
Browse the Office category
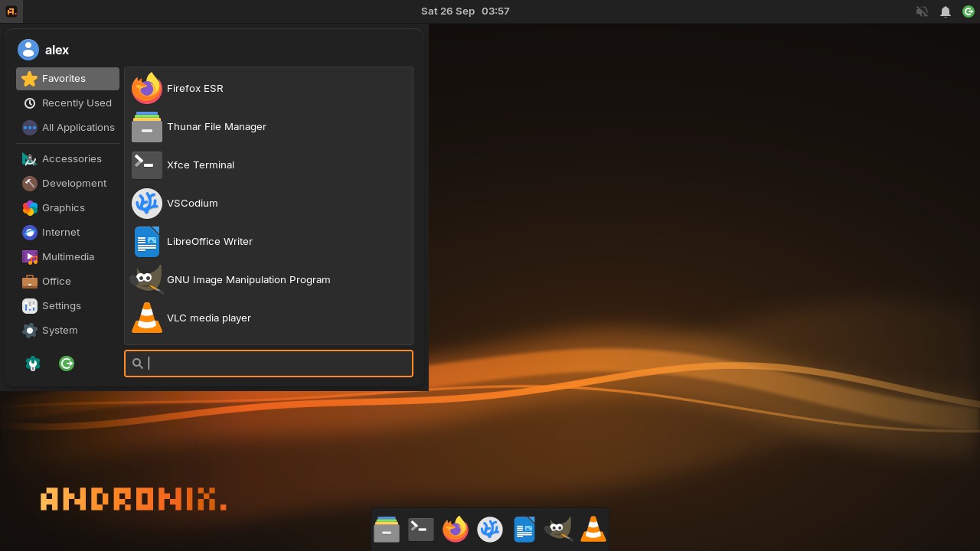[67, 281]
